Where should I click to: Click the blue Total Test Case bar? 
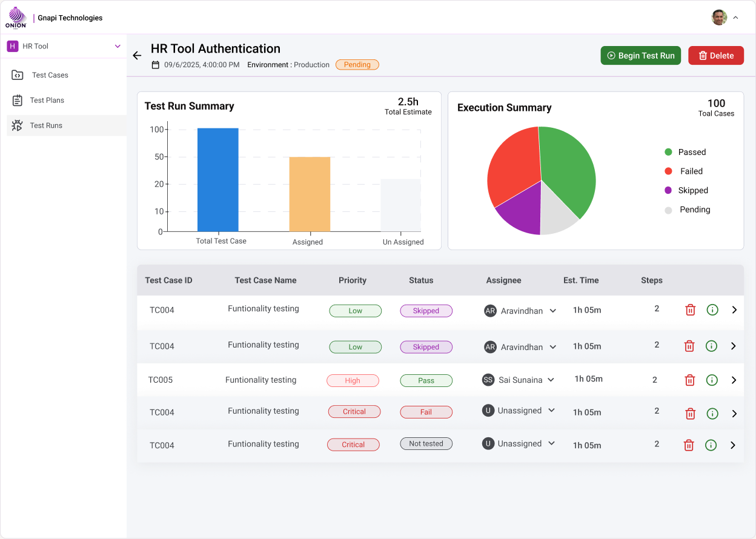pos(218,180)
